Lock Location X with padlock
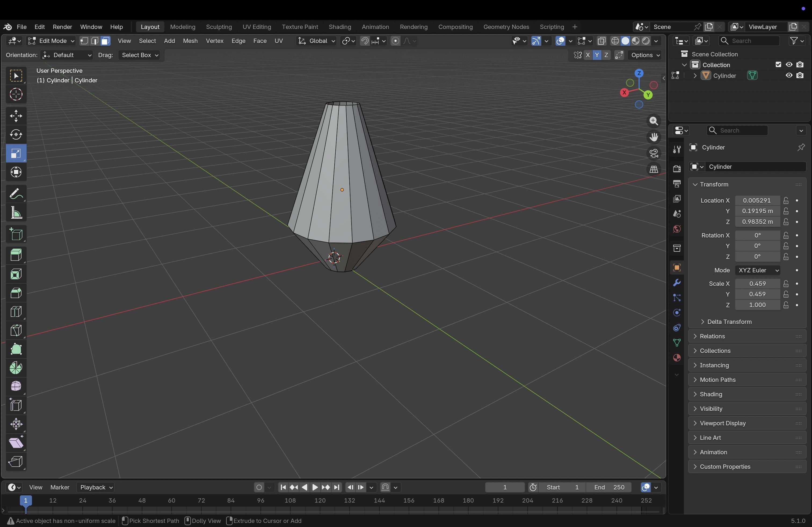812x527 pixels. [786, 200]
